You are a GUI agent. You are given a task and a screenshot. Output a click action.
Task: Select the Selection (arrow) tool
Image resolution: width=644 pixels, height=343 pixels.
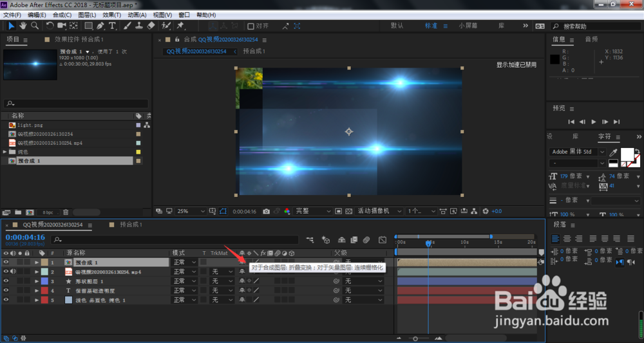click(x=11, y=26)
